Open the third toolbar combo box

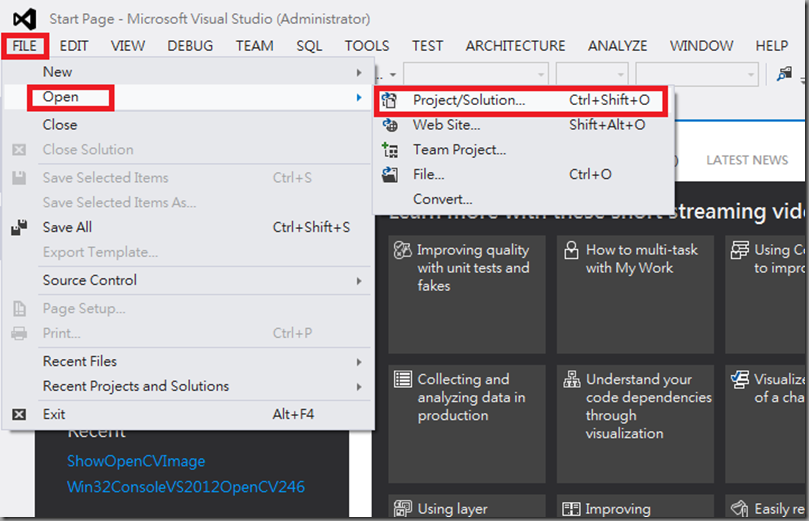(x=697, y=74)
